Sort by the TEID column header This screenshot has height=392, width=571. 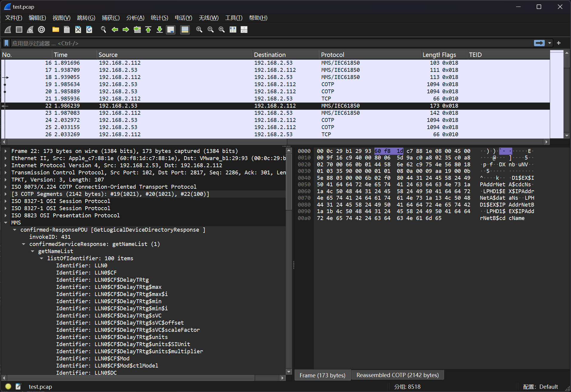(508, 55)
